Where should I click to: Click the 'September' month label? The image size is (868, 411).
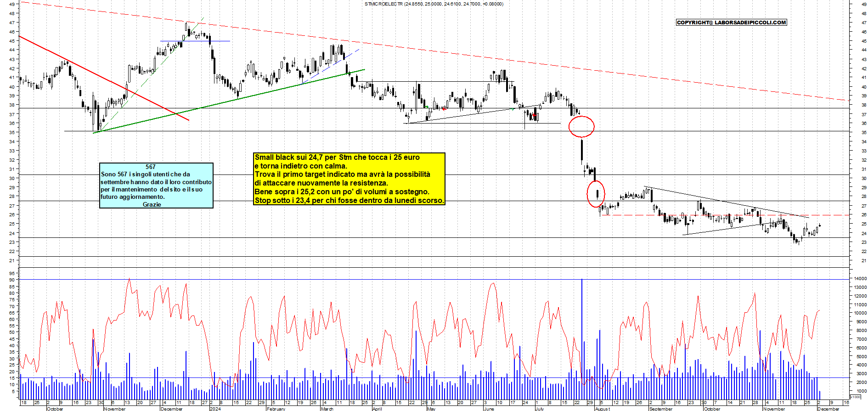(661, 409)
